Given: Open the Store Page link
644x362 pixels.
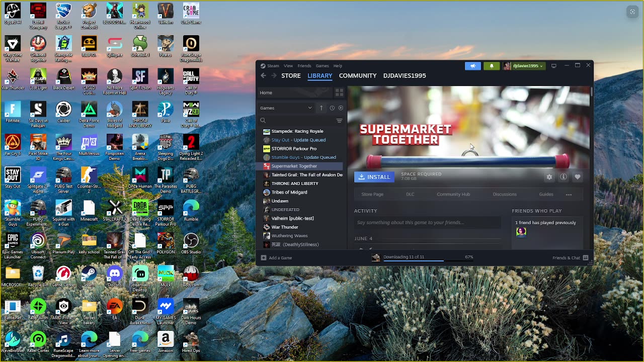Looking at the screenshot, I should (372, 195).
